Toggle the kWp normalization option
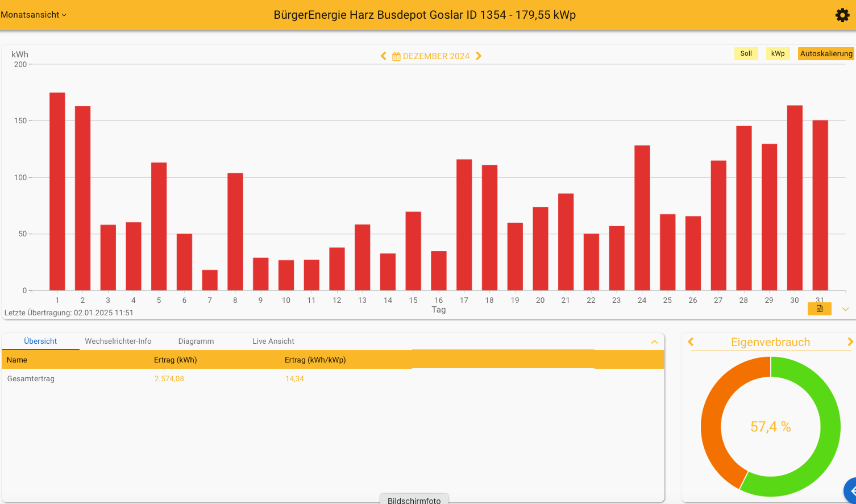Viewport: 856px width, 504px height. (778, 53)
